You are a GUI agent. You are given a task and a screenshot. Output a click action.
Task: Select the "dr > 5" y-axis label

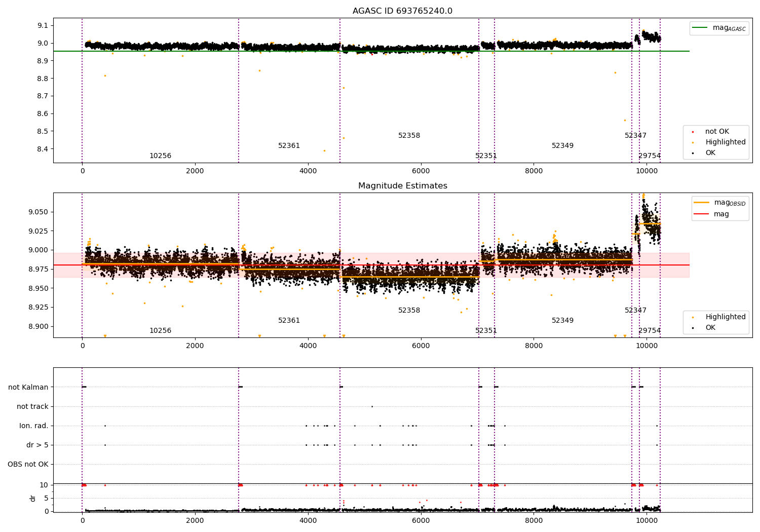(37, 445)
